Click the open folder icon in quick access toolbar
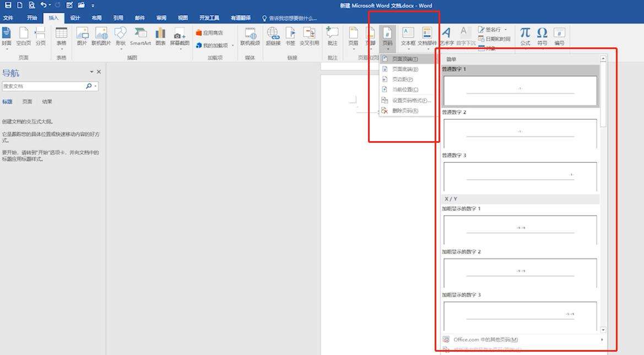This screenshot has width=644, height=355. point(82,6)
